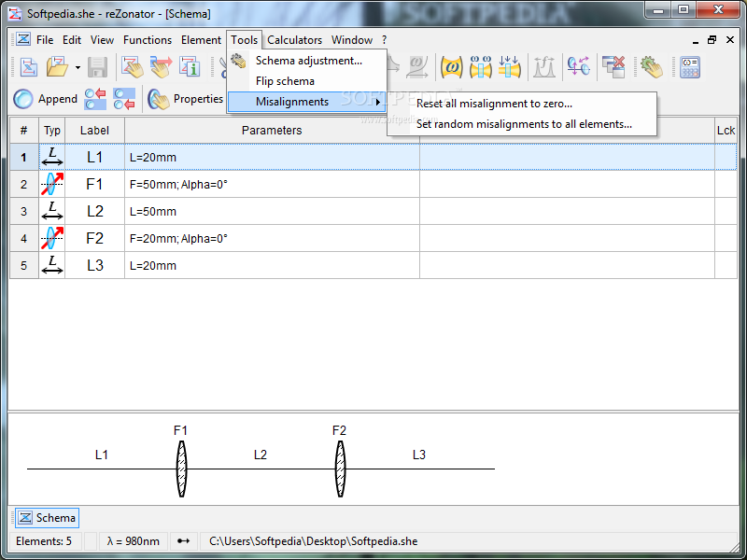Click F1 lens in schema diagram
Screen dimensions: 747x560
point(181,469)
